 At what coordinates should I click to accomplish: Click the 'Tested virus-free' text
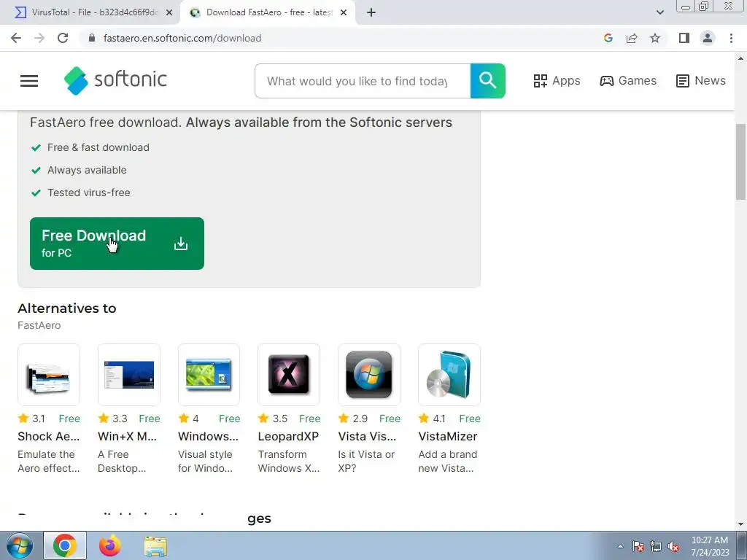88,192
